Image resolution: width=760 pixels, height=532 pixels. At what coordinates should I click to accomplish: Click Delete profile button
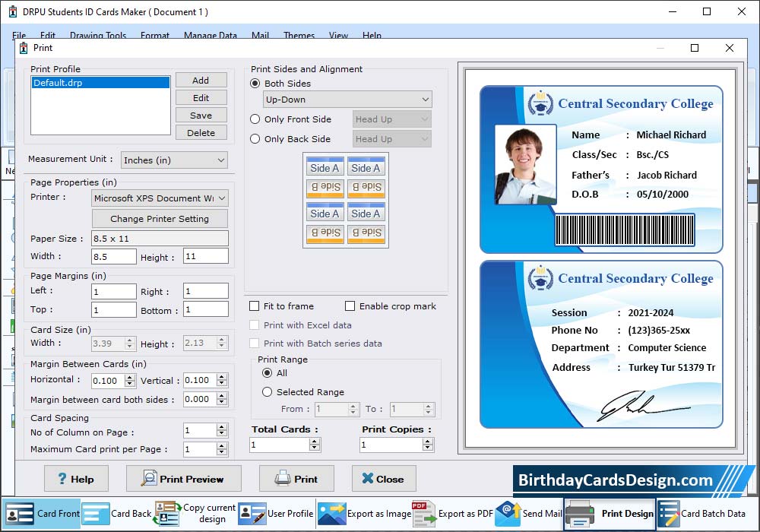(201, 133)
